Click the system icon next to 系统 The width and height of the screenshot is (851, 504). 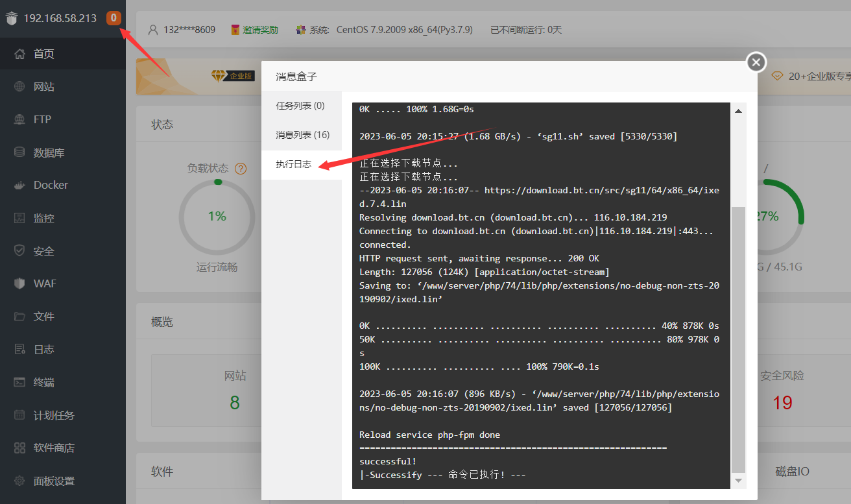(x=300, y=30)
